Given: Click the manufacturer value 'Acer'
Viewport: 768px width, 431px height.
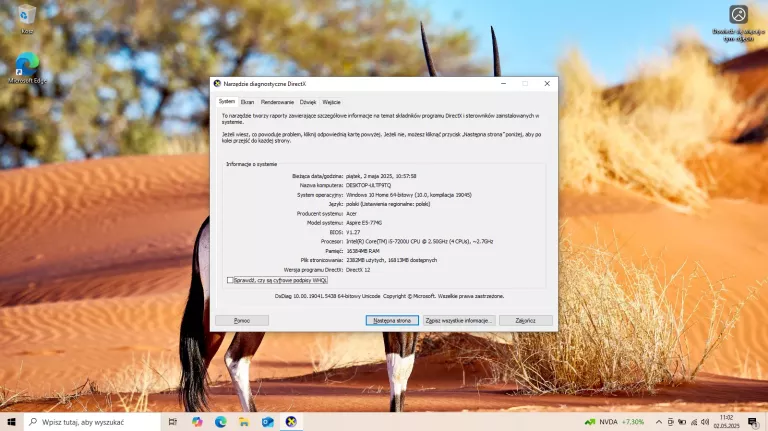Looking at the screenshot, I should [x=352, y=214].
